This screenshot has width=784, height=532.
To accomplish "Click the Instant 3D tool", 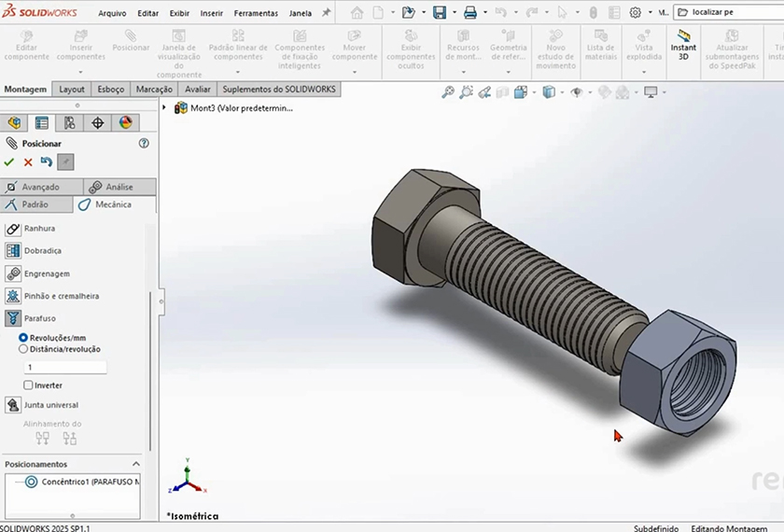I will (x=683, y=43).
